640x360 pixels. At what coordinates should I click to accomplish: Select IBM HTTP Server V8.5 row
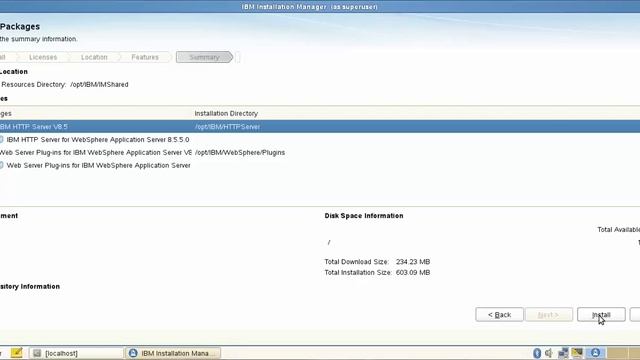320,127
